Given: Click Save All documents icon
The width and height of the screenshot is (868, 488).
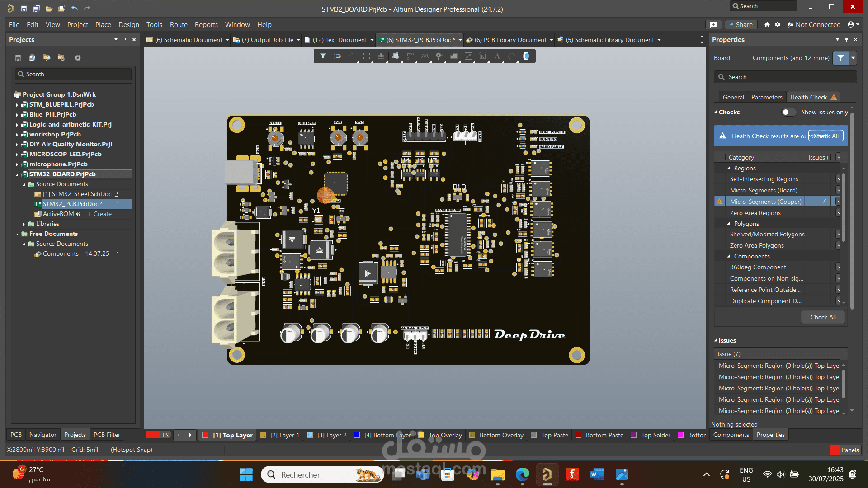Looking at the screenshot, I should coord(37,8).
